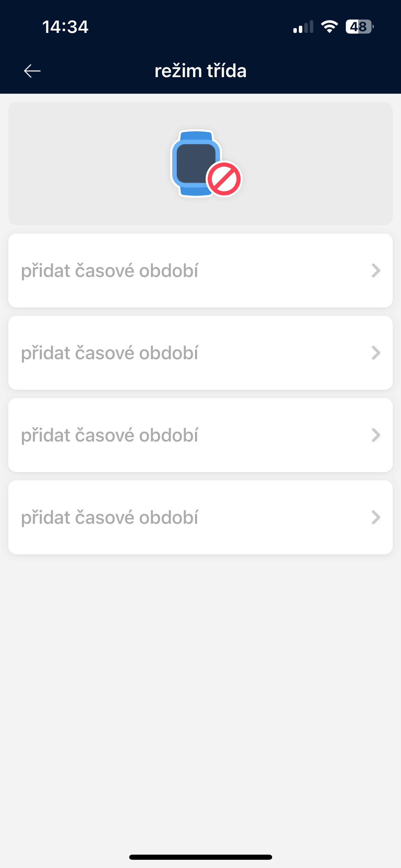Click the fourth row's right chevron
This screenshot has height=868, width=401.
tap(376, 517)
